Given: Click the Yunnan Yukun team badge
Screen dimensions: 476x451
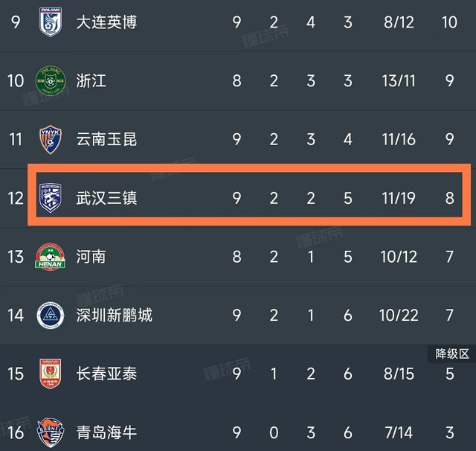Looking at the screenshot, I should 51,139.
